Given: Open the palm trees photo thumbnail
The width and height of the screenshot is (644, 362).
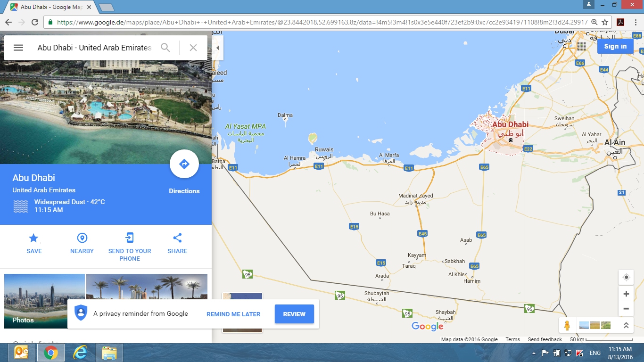Looking at the screenshot, I should (x=147, y=287).
